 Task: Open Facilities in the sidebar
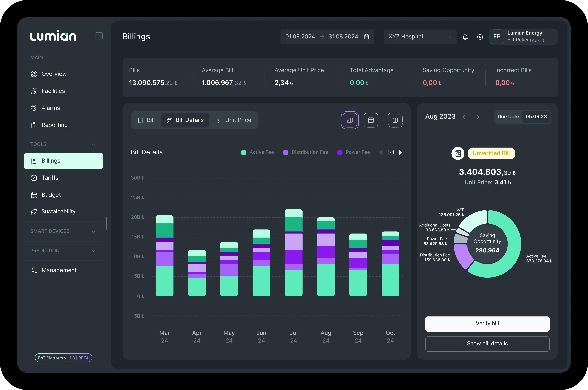pos(63,91)
